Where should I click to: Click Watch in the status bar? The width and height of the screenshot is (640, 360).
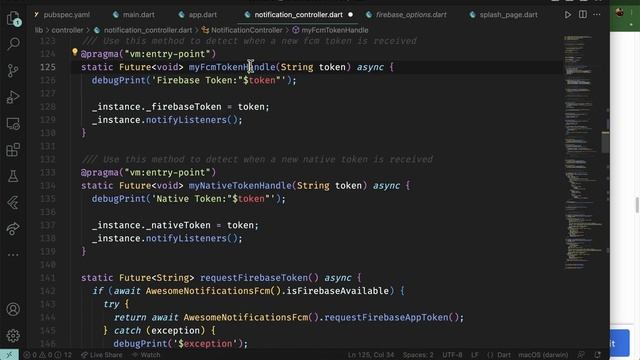click(146, 355)
